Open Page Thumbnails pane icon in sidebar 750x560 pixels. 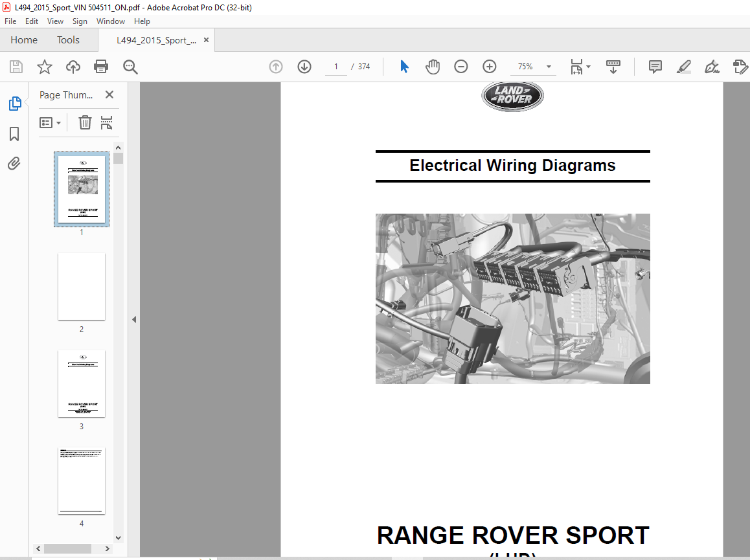[15, 104]
